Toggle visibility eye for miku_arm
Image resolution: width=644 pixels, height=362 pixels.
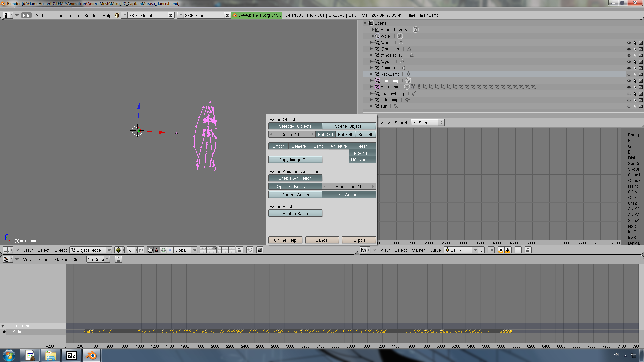[629, 87]
